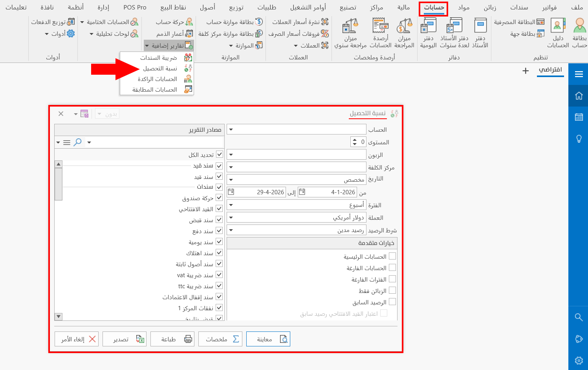Select نسبة التحصيل menu entry
Image resolution: width=588 pixels, height=370 pixels.
tap(157, 68)
